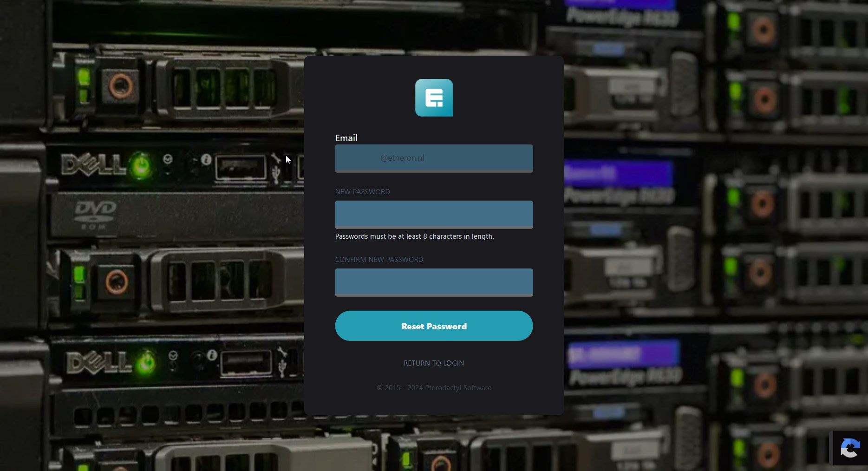This screenshot has height=471, width=868.
Task: Click the Pterodactyl Software copyright text
Action: [x=433, y=388]
